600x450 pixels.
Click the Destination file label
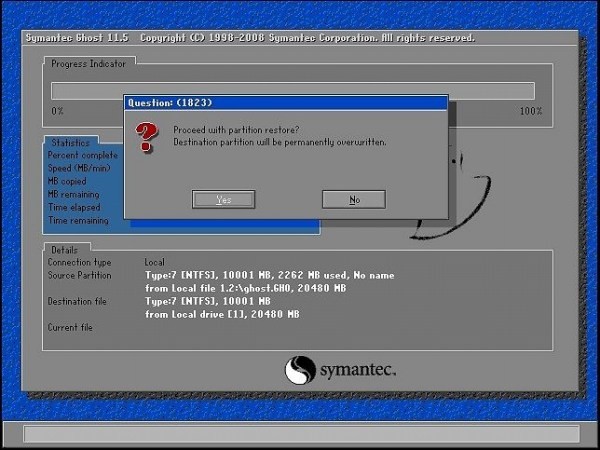pyautogui.click(x=77, y=301)
